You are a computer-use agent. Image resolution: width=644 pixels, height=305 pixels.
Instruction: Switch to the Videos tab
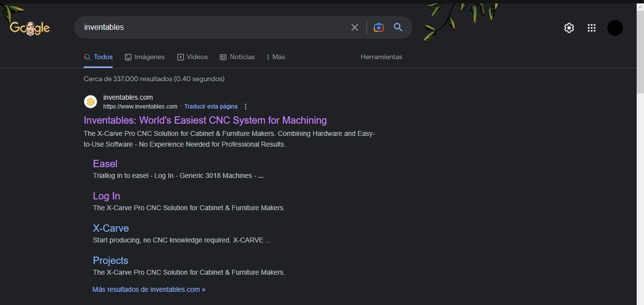click(192, 57)
